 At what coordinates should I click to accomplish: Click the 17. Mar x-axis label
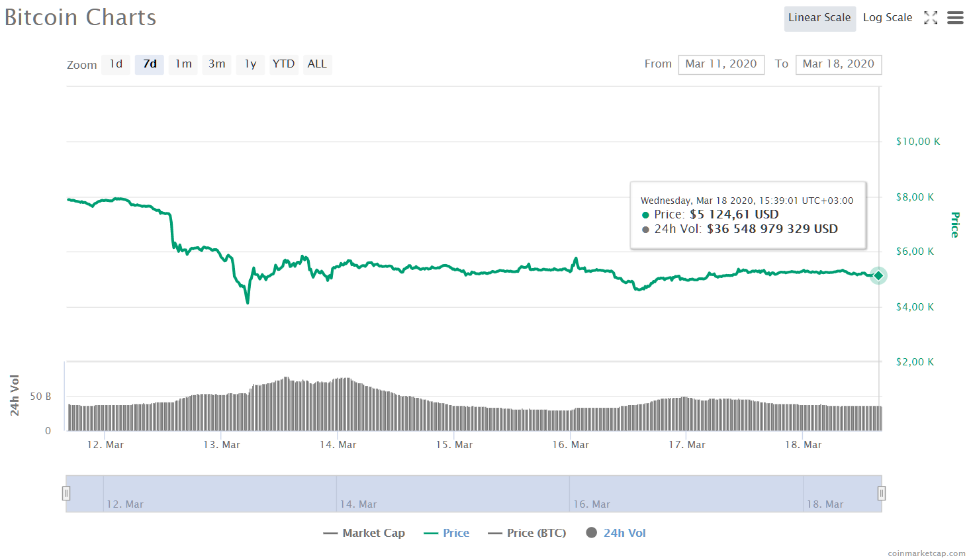click(687, 445)
